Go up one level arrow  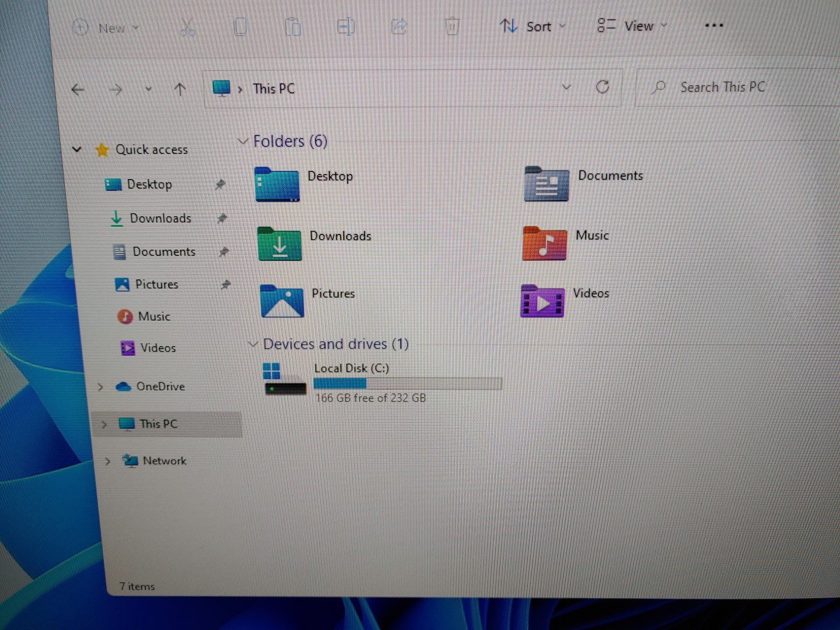[180, 89]
